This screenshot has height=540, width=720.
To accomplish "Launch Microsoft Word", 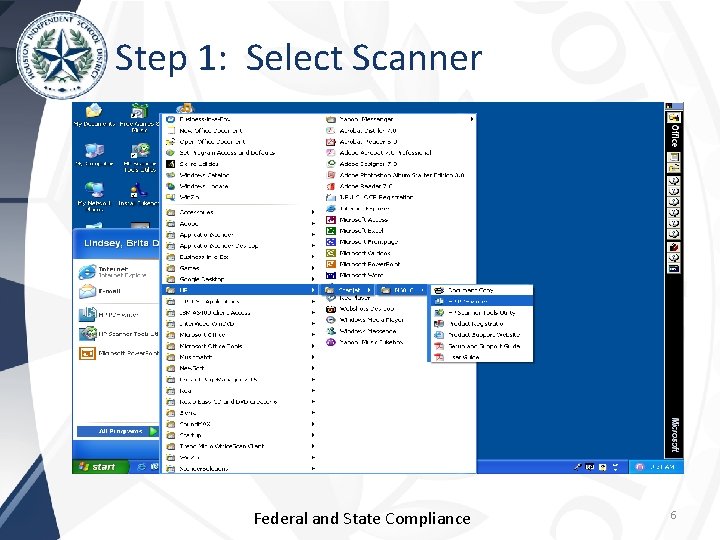I will [354, 275].
